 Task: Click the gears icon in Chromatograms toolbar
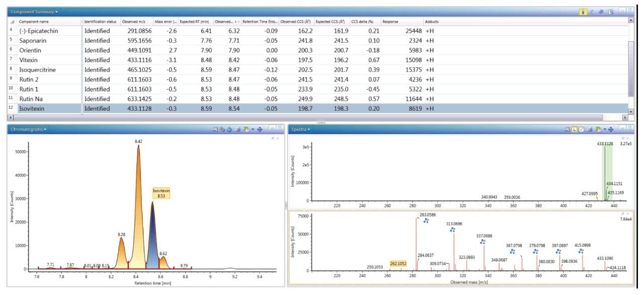[222, 129]
